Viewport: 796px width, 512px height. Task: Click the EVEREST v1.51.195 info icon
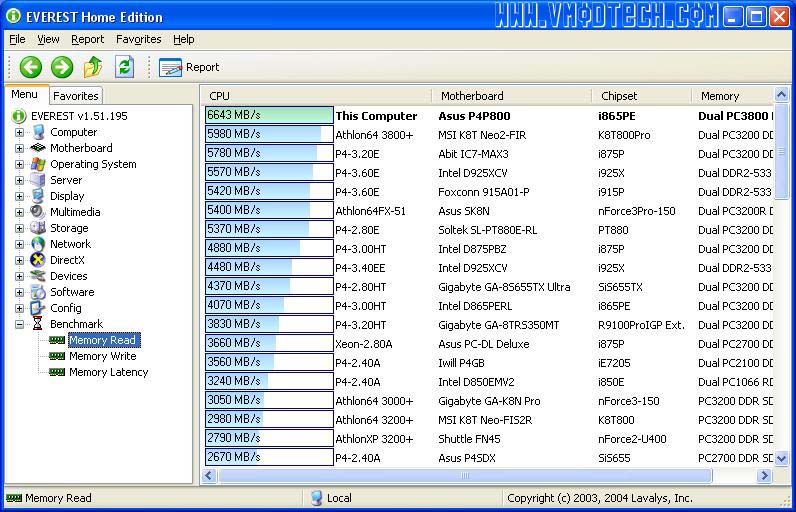click(19, 116)
